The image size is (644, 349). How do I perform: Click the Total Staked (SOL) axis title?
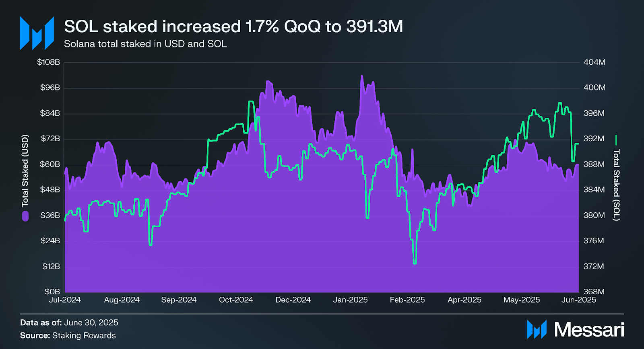click(x=616, y=185)
